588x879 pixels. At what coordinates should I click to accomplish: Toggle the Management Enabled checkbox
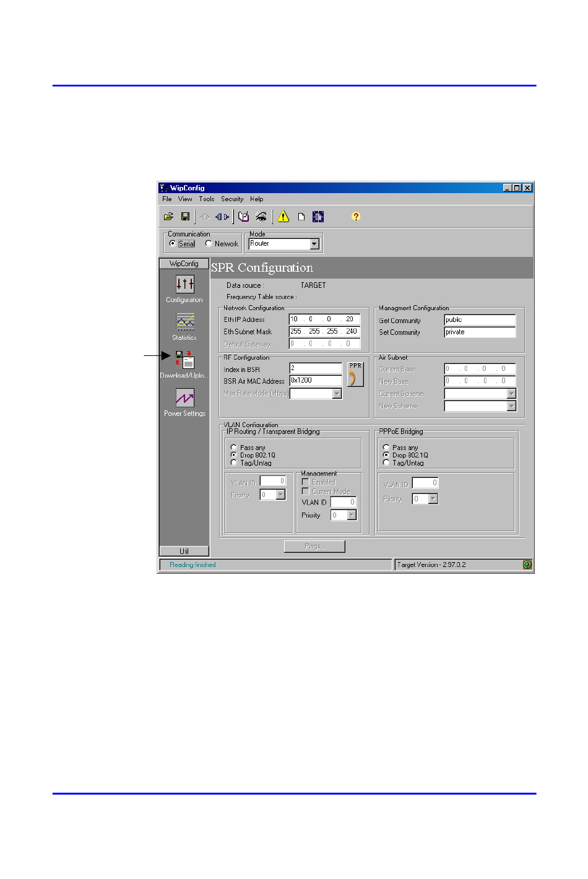[305, 482]
